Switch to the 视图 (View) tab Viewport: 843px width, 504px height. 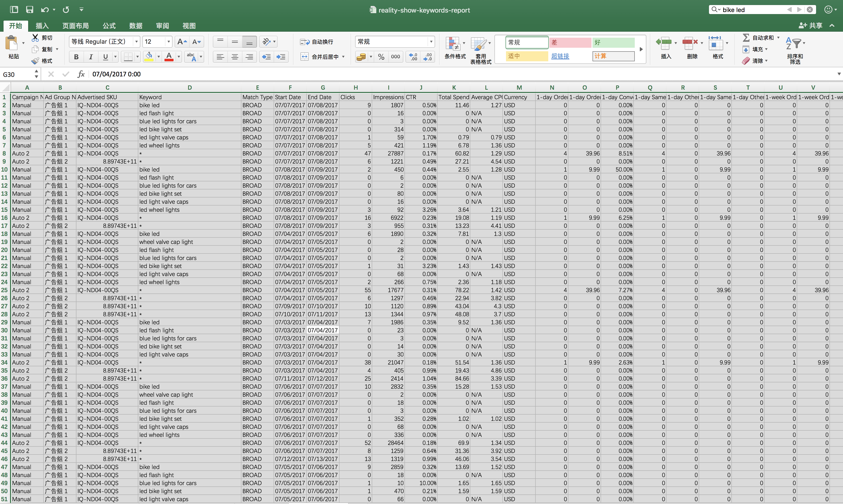pos(189,26)
